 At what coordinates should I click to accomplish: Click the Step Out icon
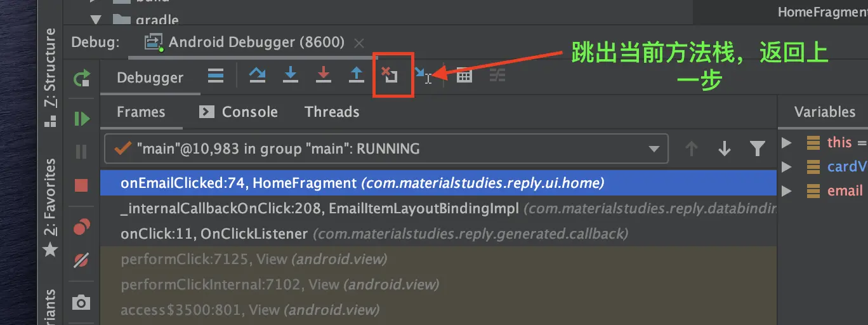click(357, 76)
